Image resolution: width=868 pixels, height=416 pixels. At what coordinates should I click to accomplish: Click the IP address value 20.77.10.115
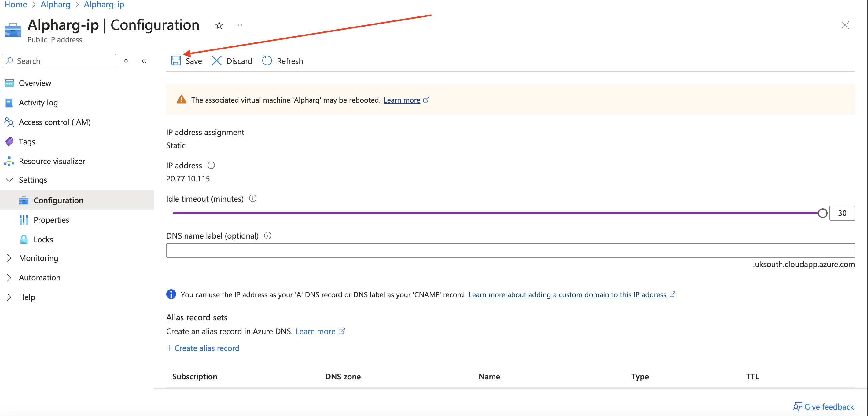[188, 179]
